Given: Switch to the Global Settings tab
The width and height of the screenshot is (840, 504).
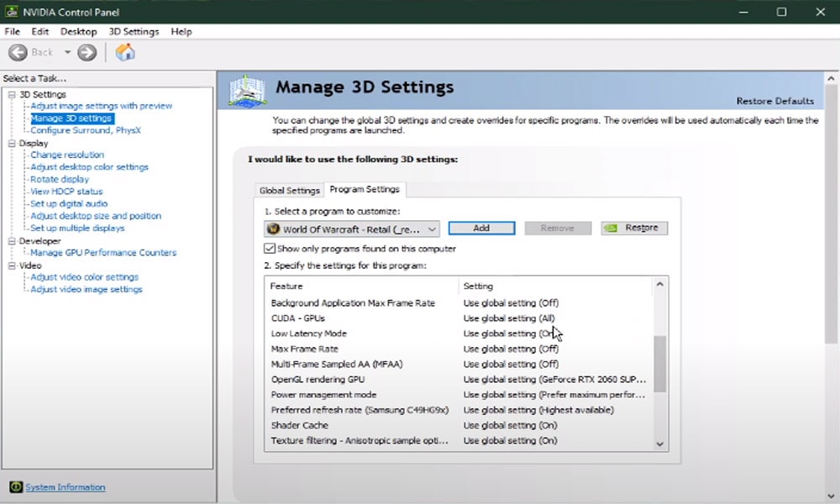Looking at the screenshot, I should click(289, 190).
